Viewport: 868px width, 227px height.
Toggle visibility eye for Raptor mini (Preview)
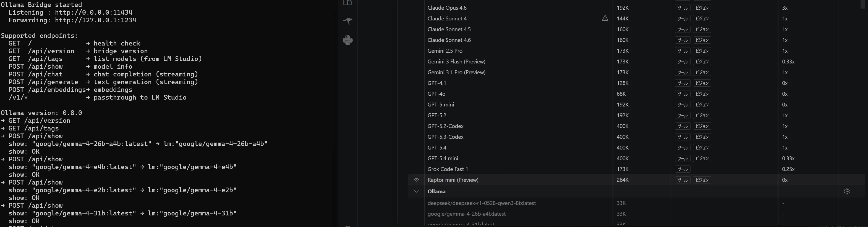[x=417, y=180]
